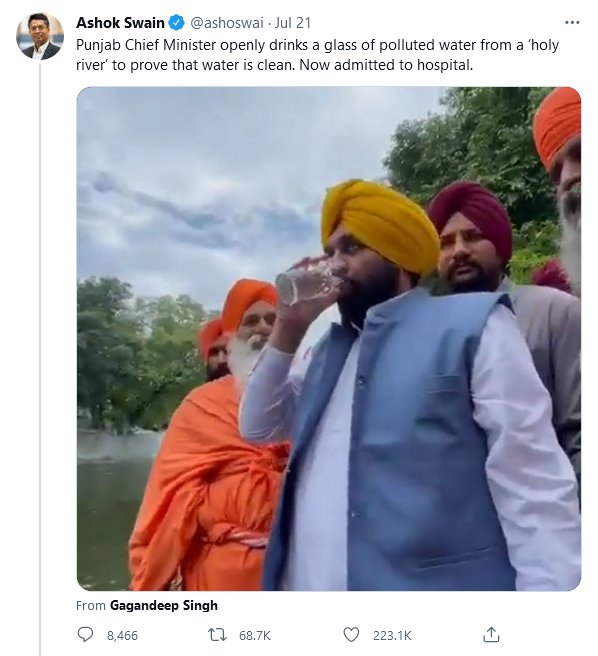Screen dimensions: 598x656
Task: Like the tweet with the heart icon
Action: [351, 635]
